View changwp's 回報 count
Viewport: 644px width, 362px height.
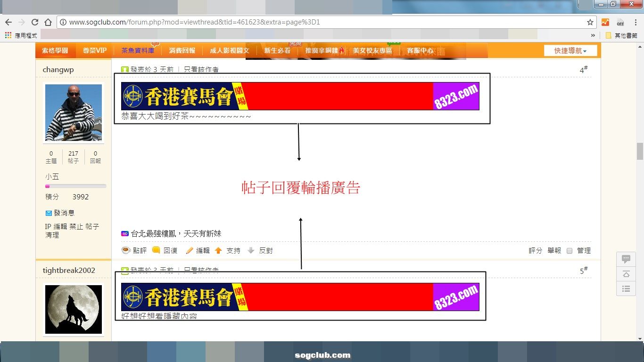(95, 157)
